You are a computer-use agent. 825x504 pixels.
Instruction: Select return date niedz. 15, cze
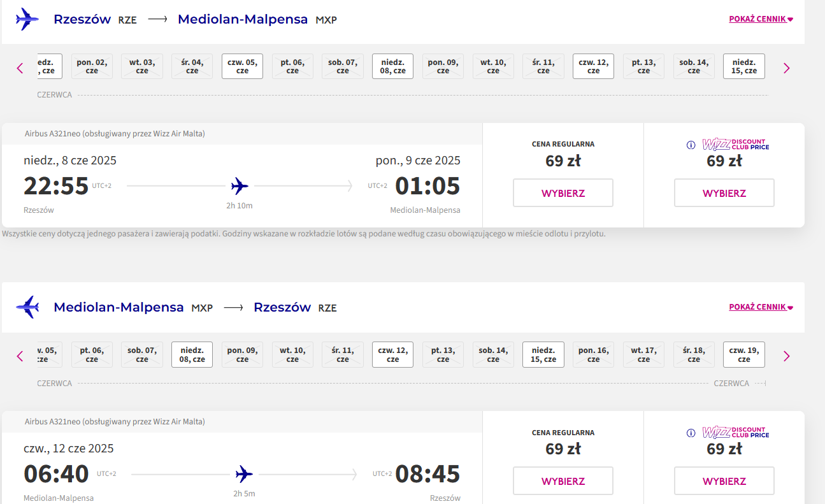coord(543,355)
